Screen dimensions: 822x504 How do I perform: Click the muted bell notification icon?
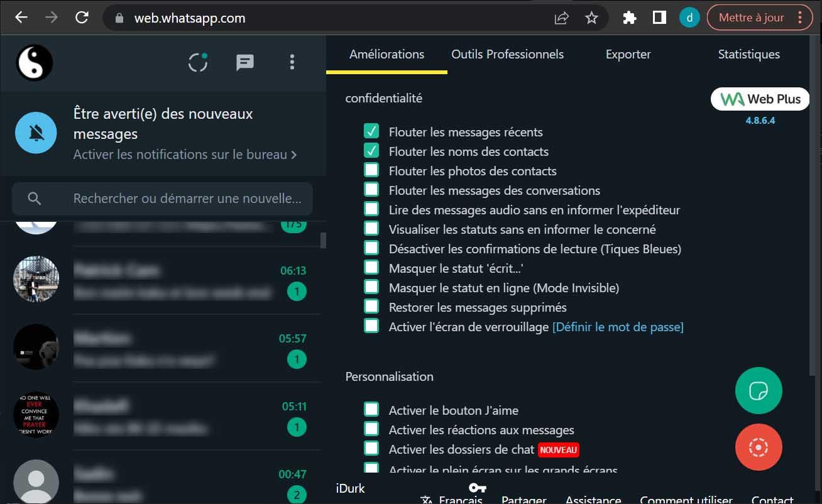35,133
